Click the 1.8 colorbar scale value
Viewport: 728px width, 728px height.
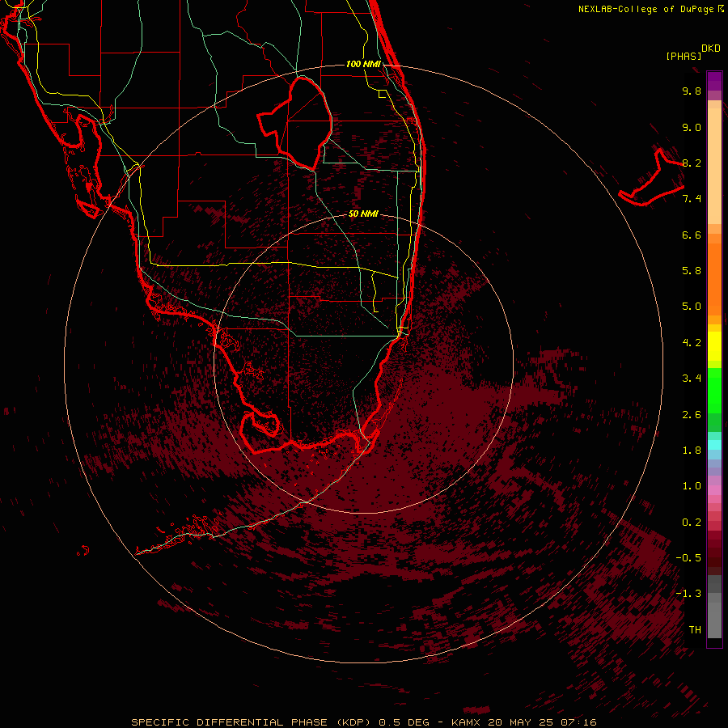click(692, 451)
